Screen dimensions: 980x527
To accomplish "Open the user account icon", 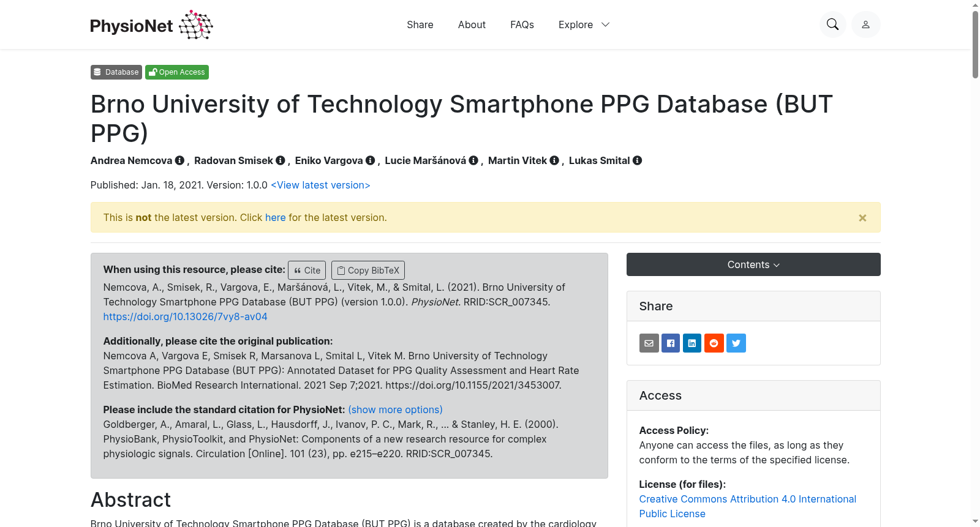I will tap(865, 24).
